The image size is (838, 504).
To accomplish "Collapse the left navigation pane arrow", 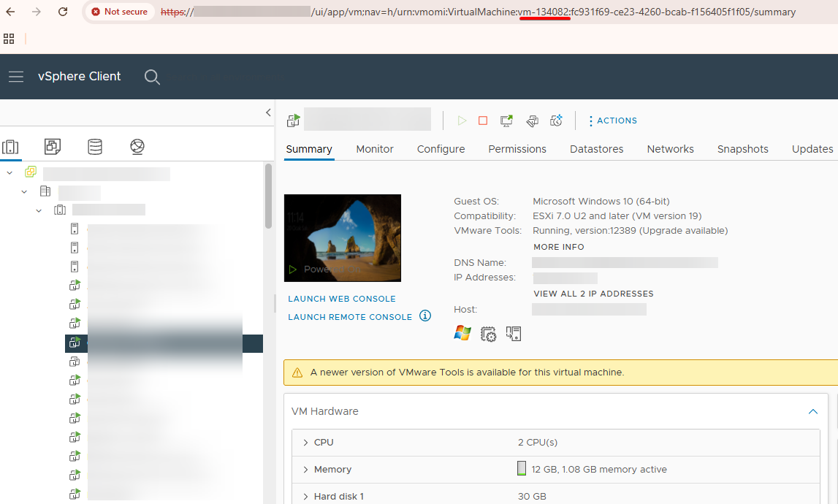I will click(268, 112).
